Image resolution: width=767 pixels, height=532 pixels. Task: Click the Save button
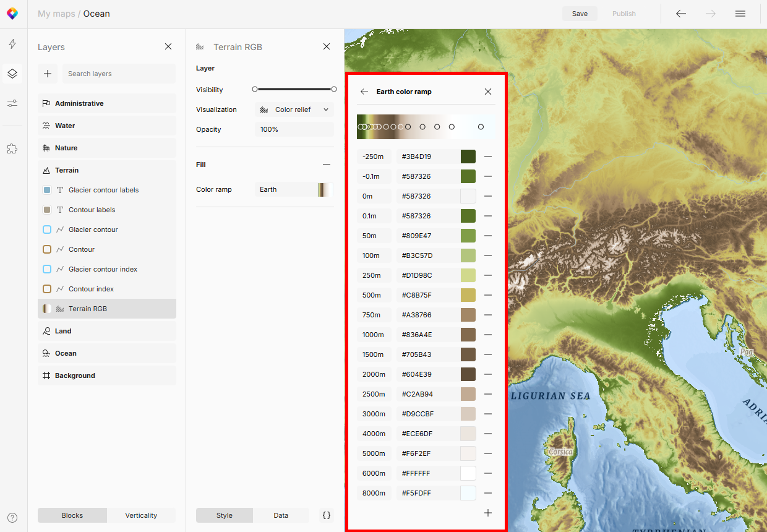(580, 14)
